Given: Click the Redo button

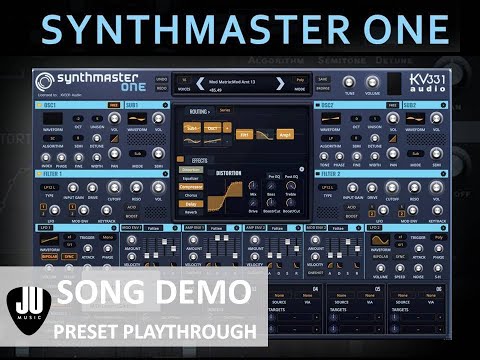Looking at the screenshot, I should coord(161,88).
